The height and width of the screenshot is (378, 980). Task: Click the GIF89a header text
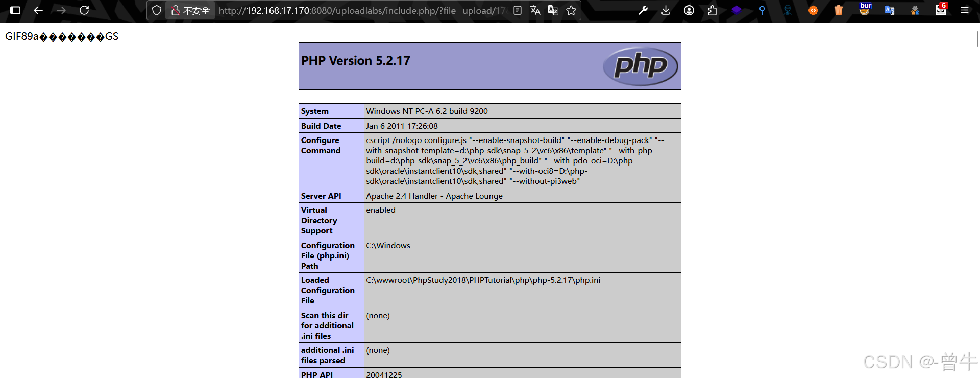(x=62, y=36)
